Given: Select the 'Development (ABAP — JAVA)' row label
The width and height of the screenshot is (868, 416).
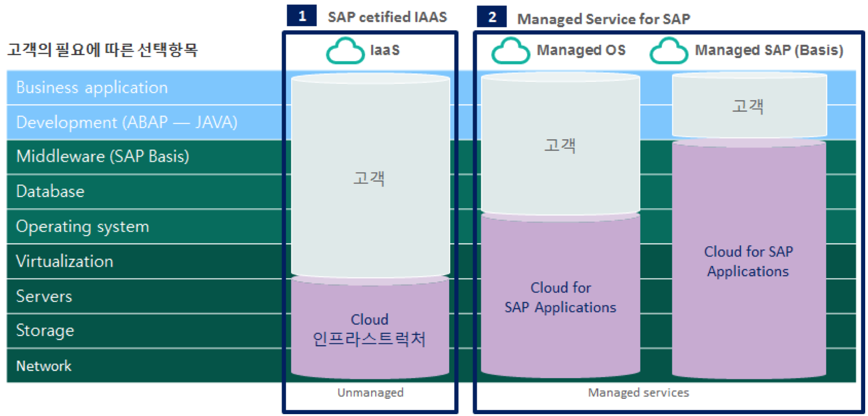Looking at the screenshot, I should [127, 122].
